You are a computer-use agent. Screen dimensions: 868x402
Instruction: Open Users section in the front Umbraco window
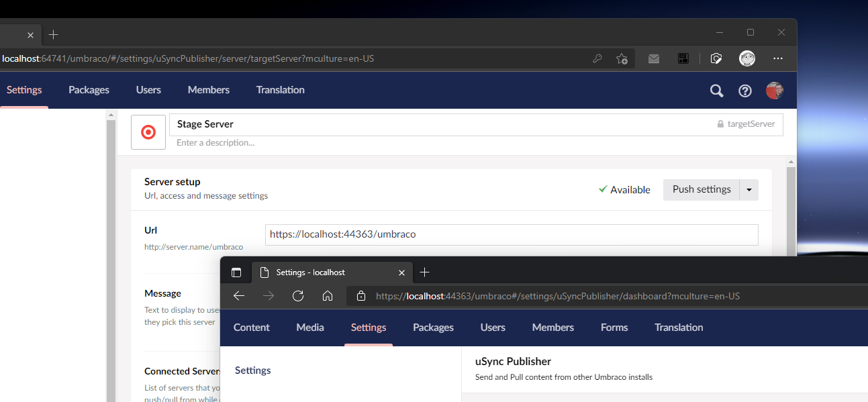pos(493,328)
